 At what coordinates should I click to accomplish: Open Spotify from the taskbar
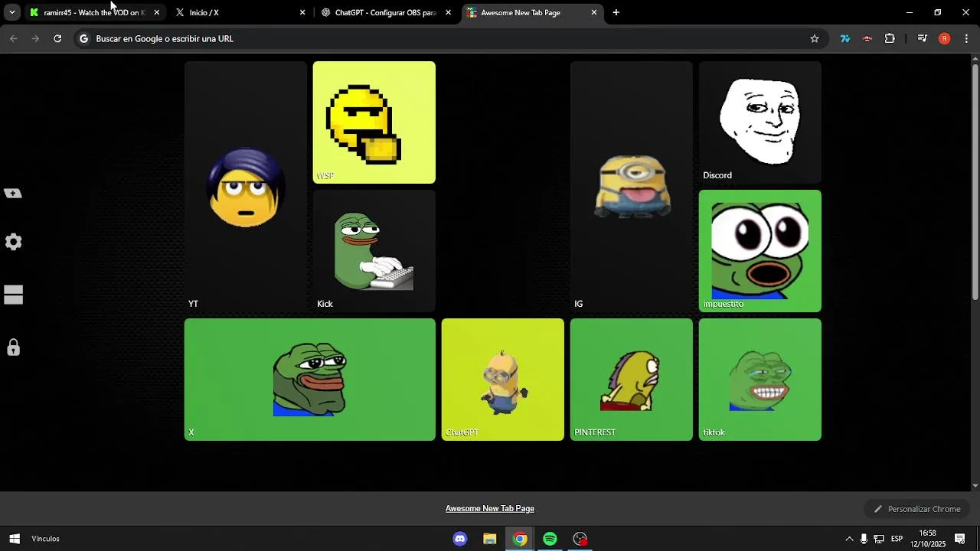point(550,539)
